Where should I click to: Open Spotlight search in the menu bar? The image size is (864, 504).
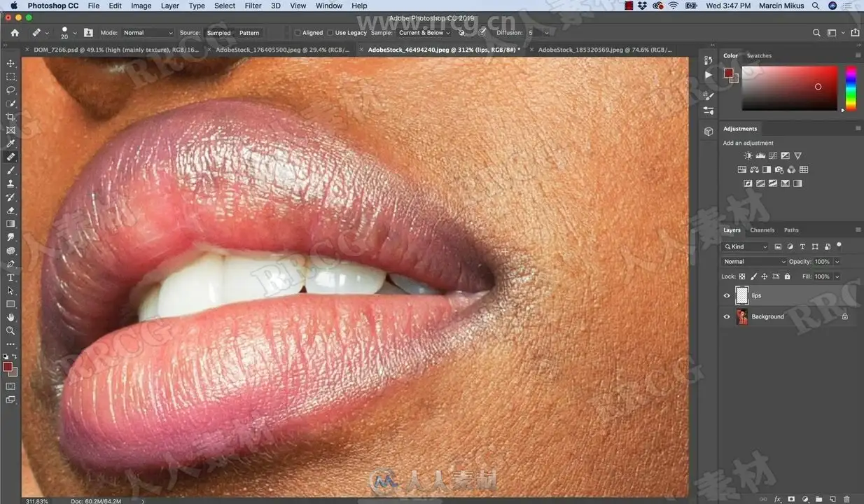(816, 6)
